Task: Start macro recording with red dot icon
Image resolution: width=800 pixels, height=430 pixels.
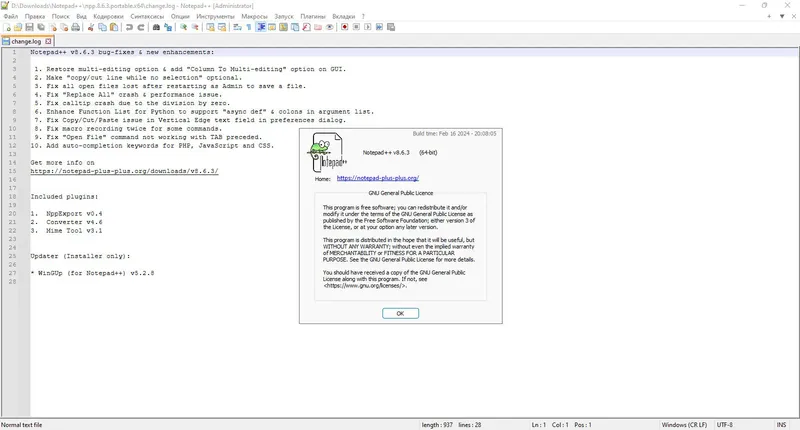Action: point(344,27)
